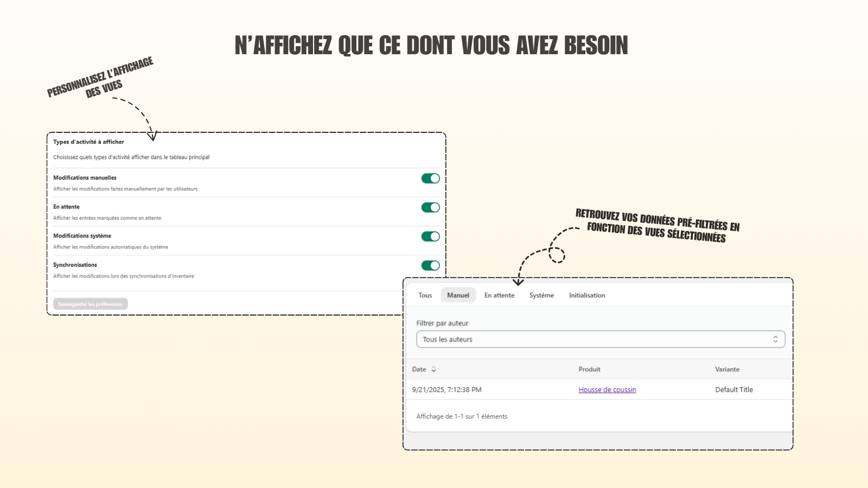Screen dimensions: 868x488
Task: Disable the "Modifications manuelles" toggle
Action: click(430, 178)
